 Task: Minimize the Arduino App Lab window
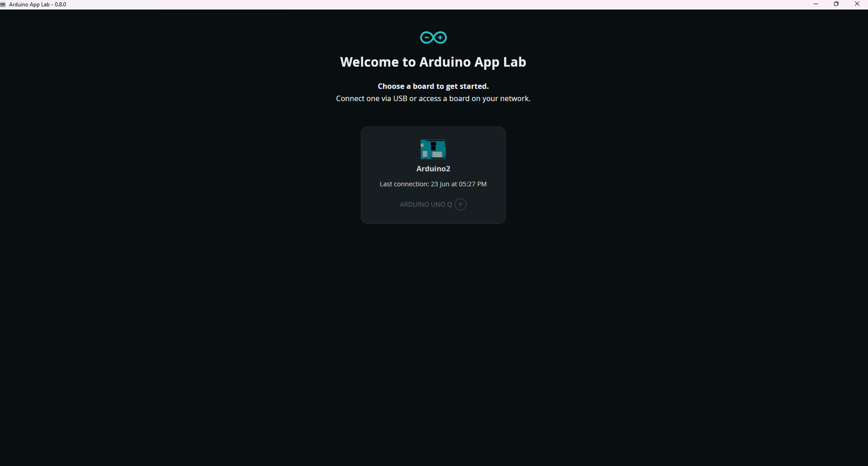tap(816, 4)
